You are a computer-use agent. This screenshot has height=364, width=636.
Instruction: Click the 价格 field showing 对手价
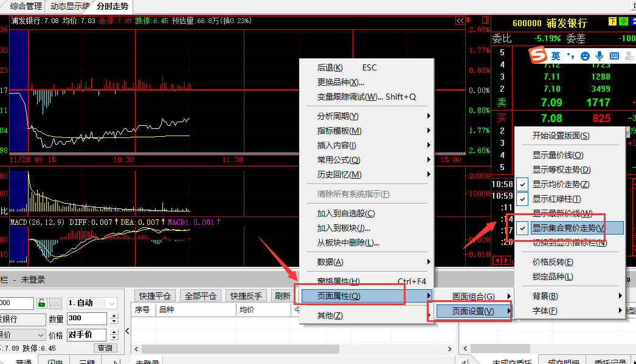(x=86, y=335)
